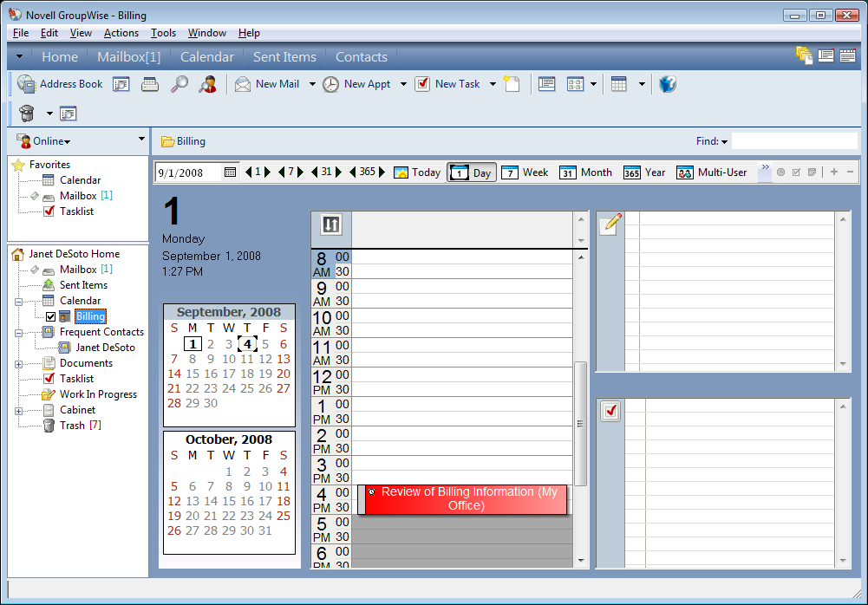Select Tasklist under Favorites
Screen dimensions: 868x605
tap(76, 211)
